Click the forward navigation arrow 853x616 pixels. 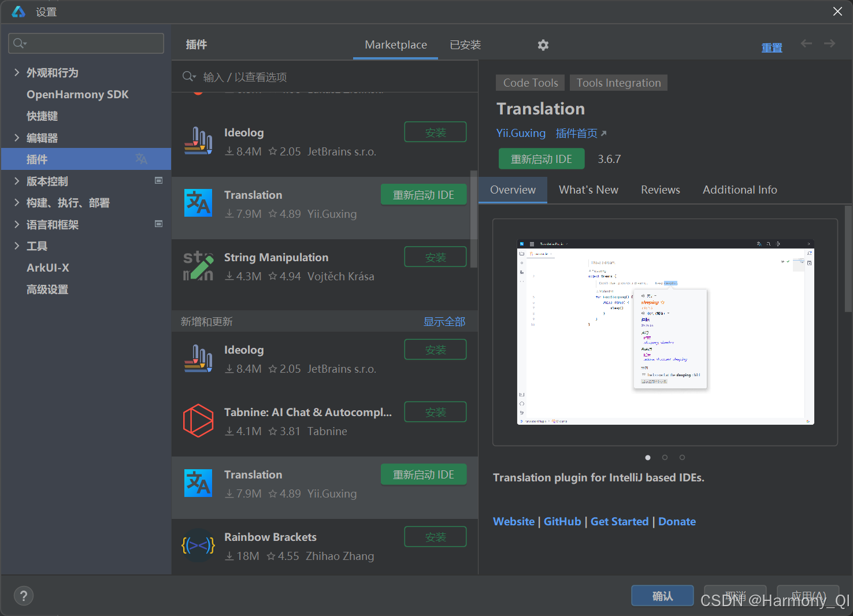(830, 43)
